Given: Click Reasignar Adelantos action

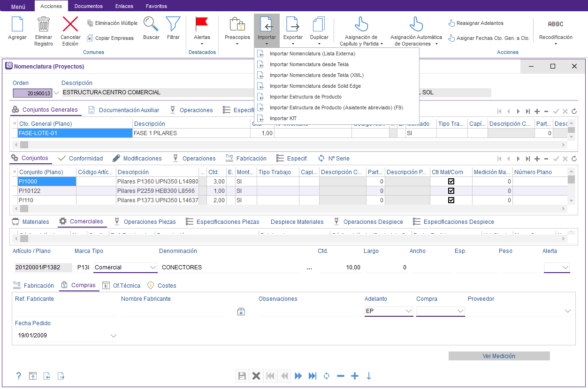Looking at the screenshot, I should [x=480, y=23].
